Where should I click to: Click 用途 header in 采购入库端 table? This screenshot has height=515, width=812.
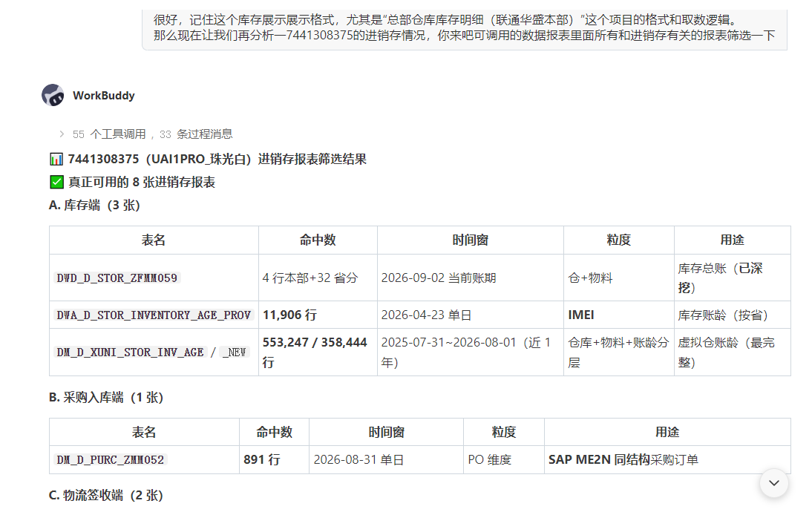(x=667, y=432)
